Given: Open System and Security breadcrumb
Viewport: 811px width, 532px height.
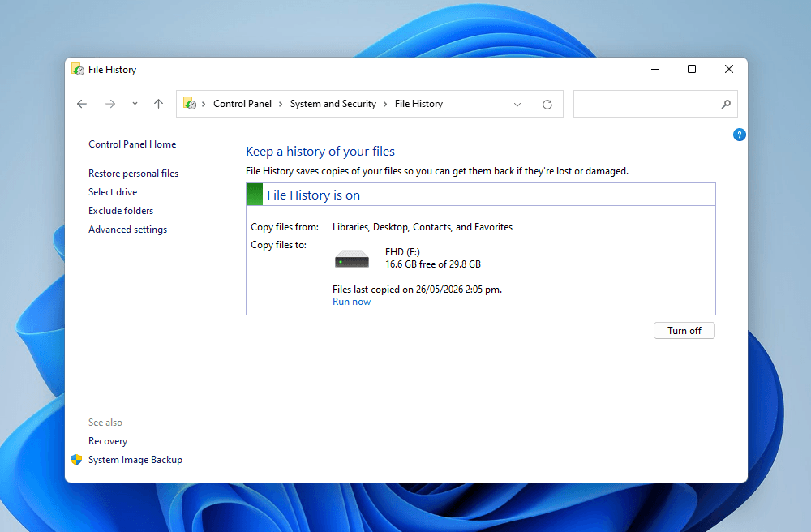Looking at the screenshot, I should [333, 104].
